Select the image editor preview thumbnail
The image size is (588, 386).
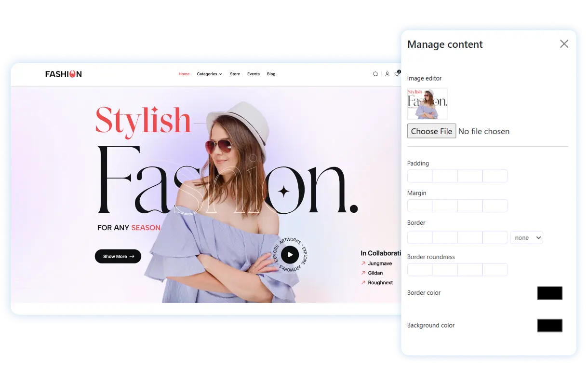tap(427, 103)
